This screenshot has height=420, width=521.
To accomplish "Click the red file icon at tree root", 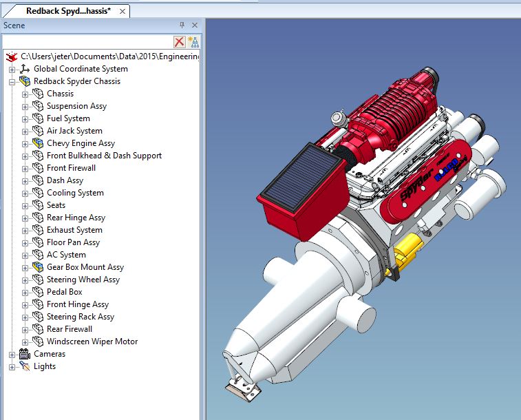I will point(12,56).
